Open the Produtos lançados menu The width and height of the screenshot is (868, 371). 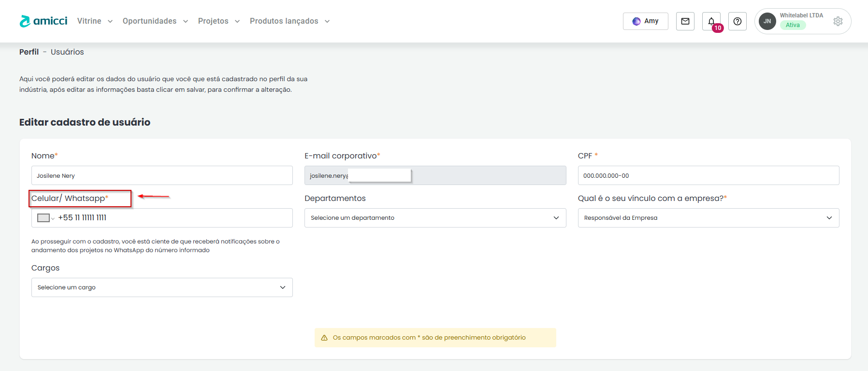click(289, 21)
